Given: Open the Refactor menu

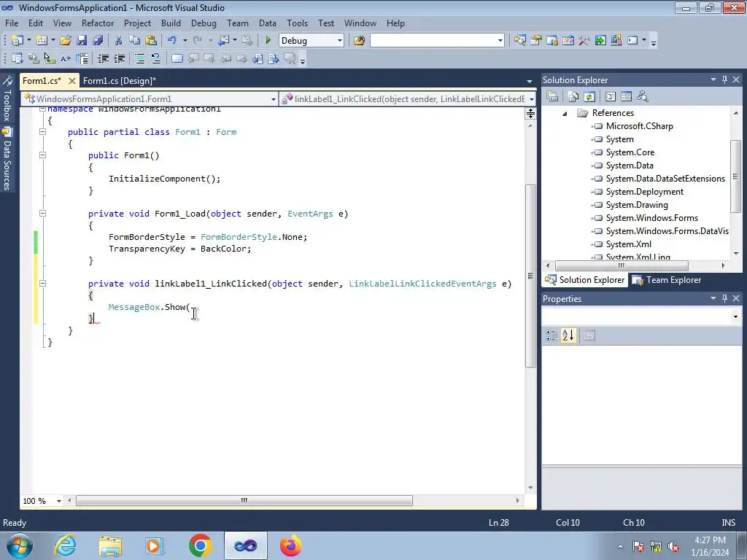Looking at the screenshot, I should click(98, 23).
